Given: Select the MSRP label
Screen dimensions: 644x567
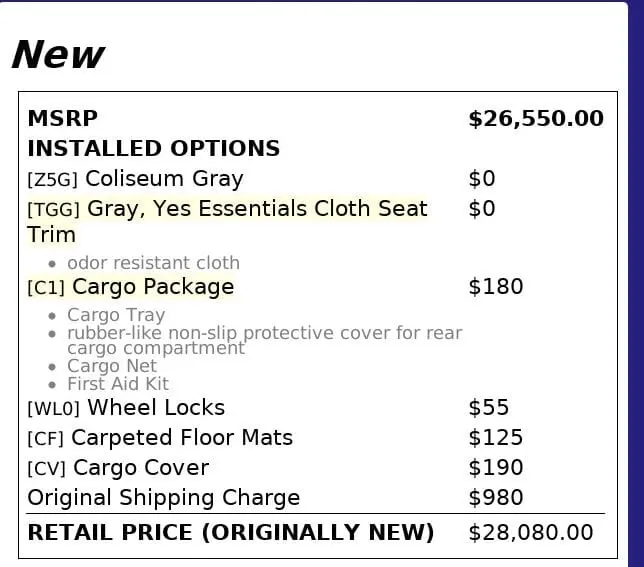Looking at the screenshot, I should click(x=62, y=119).
